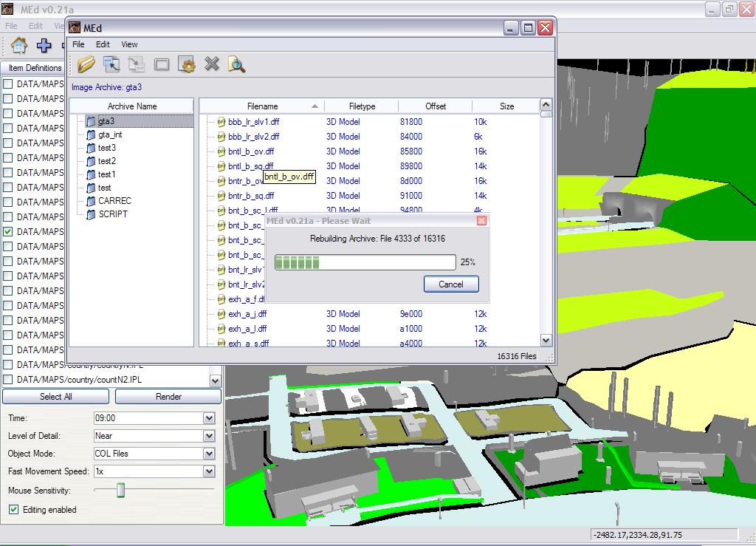Switch to the Item Definitions tab
This screenshot has height=546, width=756.
tap(34, 68)
